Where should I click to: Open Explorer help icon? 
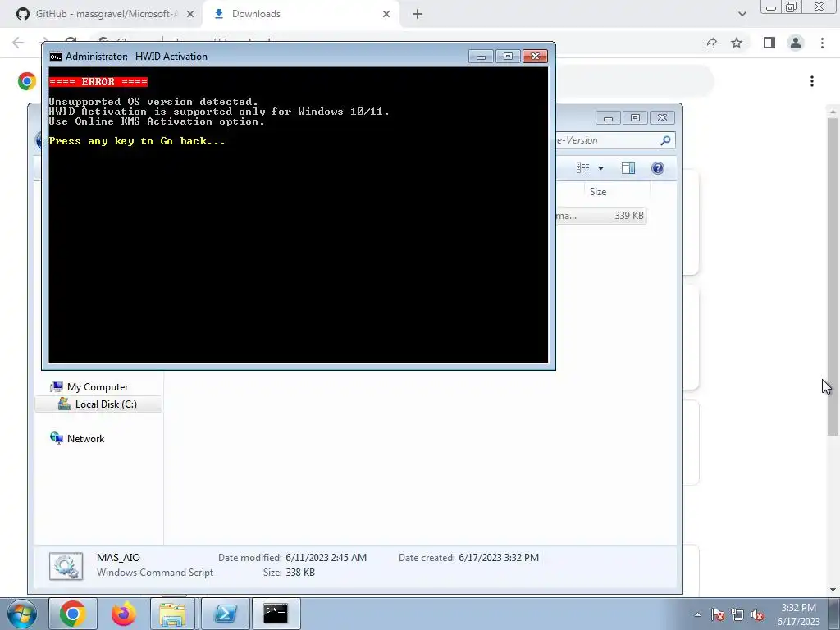(658, 168)
